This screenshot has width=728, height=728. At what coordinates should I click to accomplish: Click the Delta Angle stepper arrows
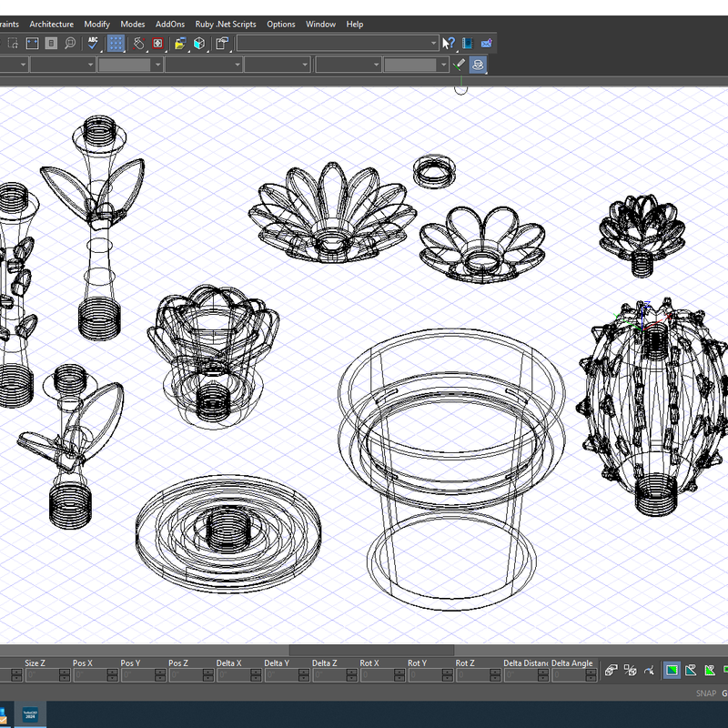(x=591, y=674)
